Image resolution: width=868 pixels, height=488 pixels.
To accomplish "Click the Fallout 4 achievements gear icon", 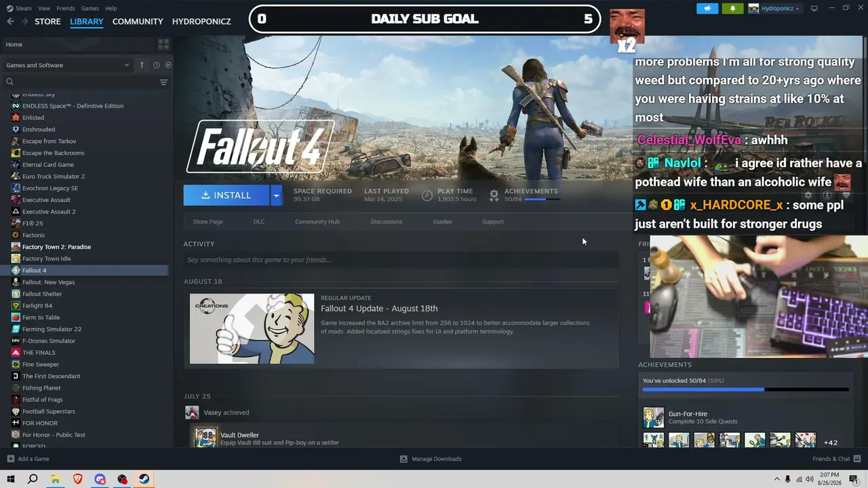I will (494, 195).
